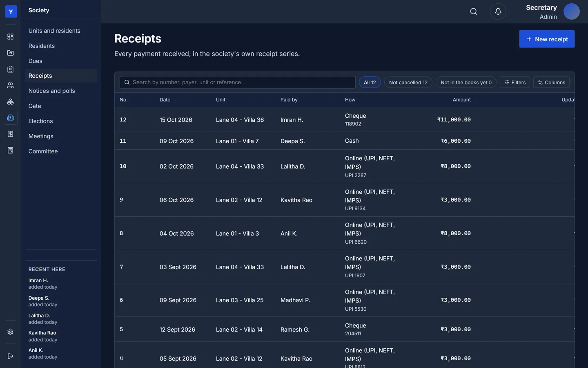Click the people/users icon in the rail

tap(11, 85)
